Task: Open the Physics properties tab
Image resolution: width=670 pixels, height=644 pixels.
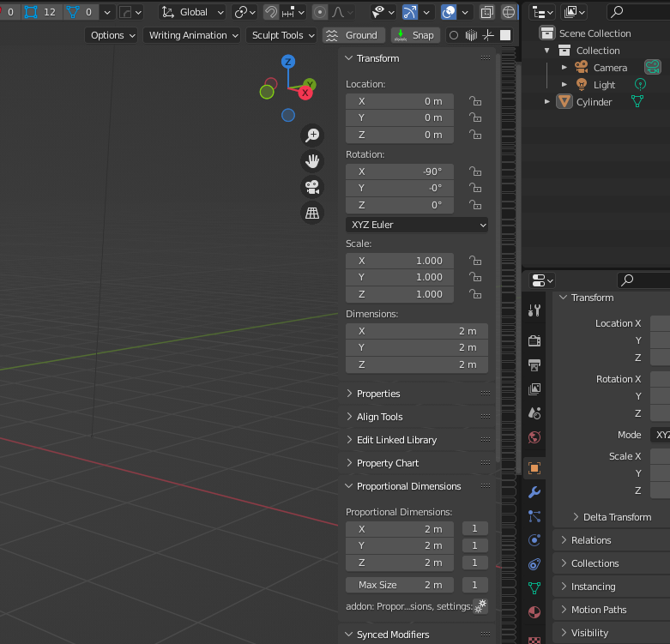Action: click(x=534, y=540)
